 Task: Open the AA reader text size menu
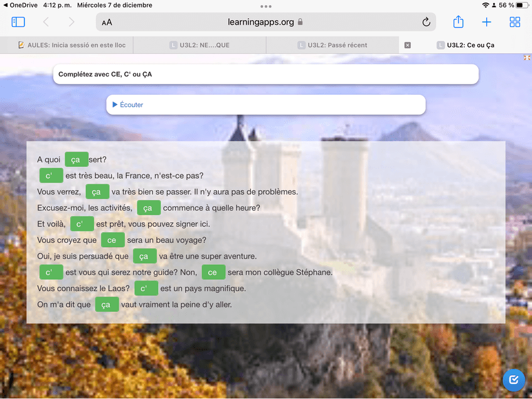(107, 23)
